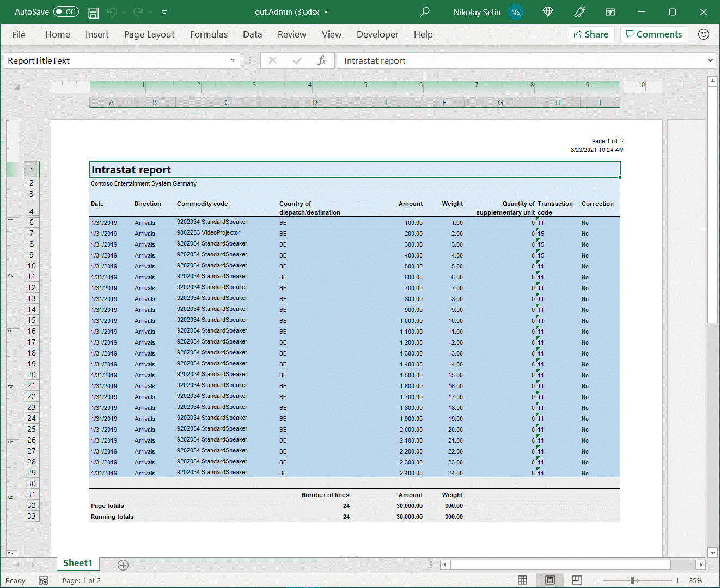Switch to the Developer ribbon tab

(x=377, y=34)
